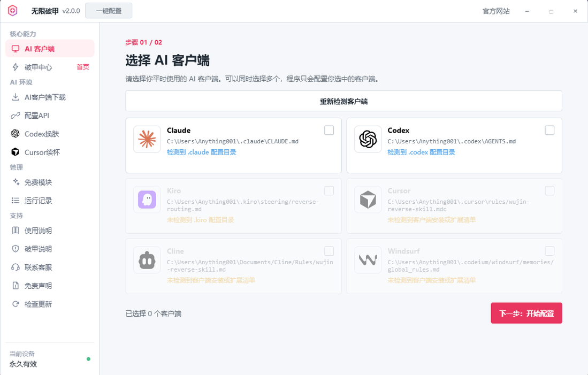Click 未检测到 .kiro 配置目录 text

(200, 220)
